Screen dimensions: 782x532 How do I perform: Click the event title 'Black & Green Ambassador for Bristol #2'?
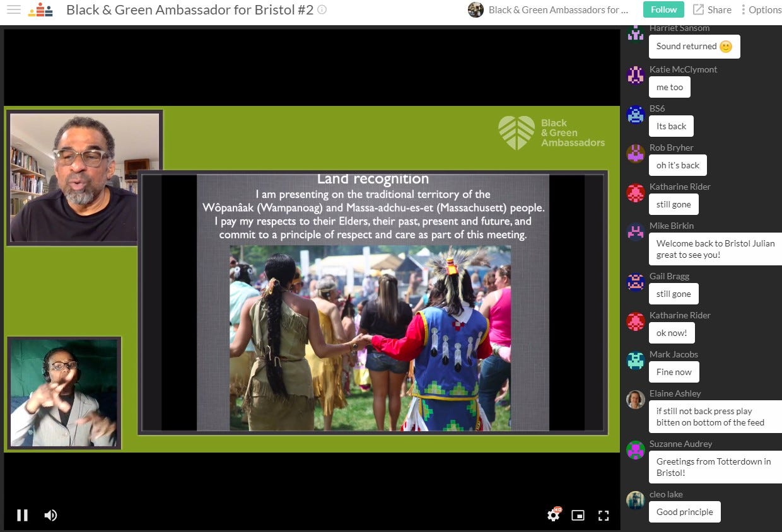coord(190,9)
